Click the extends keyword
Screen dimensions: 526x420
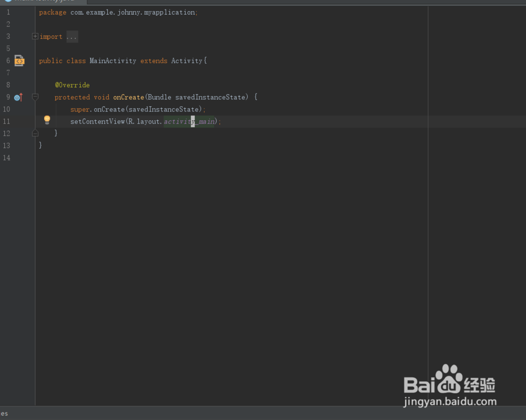coord(154,61)
